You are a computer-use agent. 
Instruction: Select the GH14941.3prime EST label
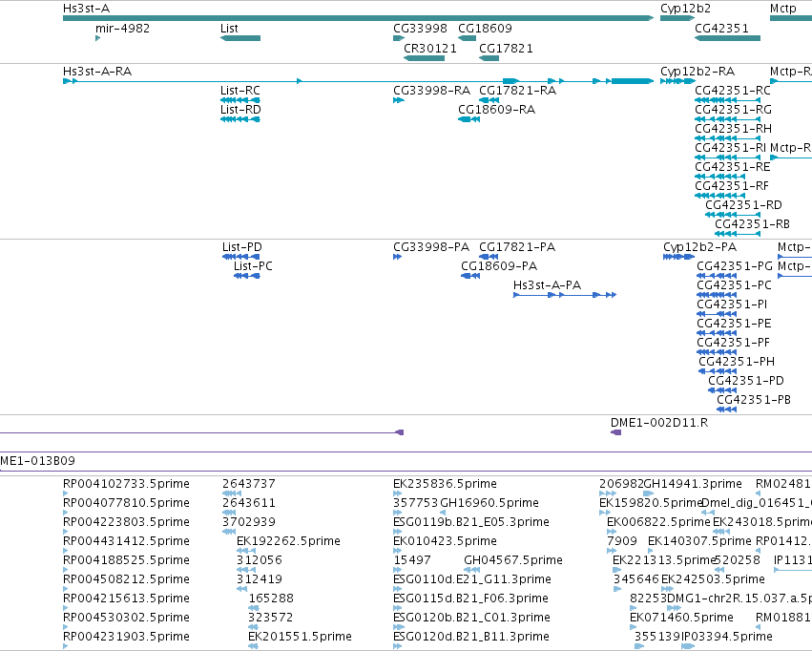(x=693, y=485)
